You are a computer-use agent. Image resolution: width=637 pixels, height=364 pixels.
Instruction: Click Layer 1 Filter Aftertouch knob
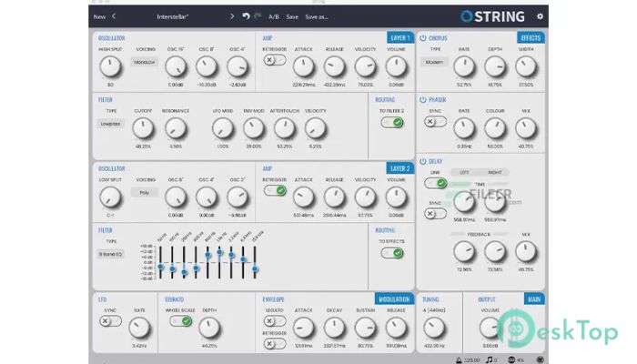(x=284, y=128)
